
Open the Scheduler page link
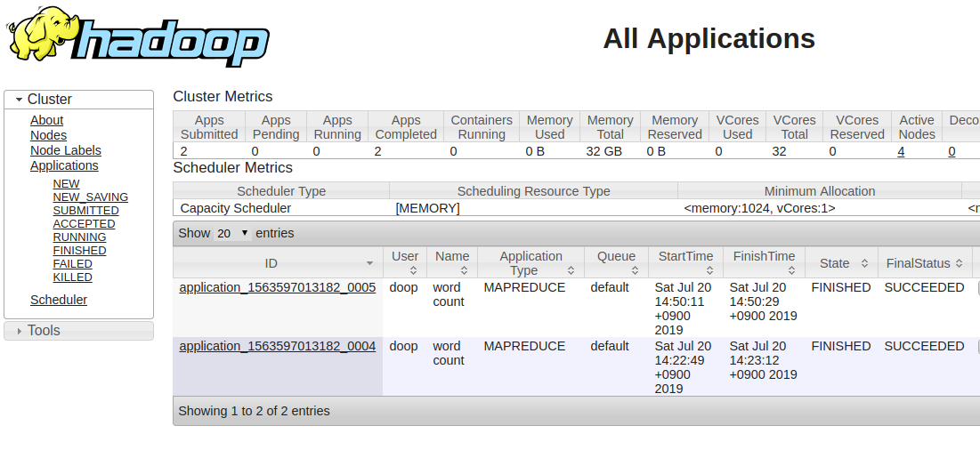59,300
